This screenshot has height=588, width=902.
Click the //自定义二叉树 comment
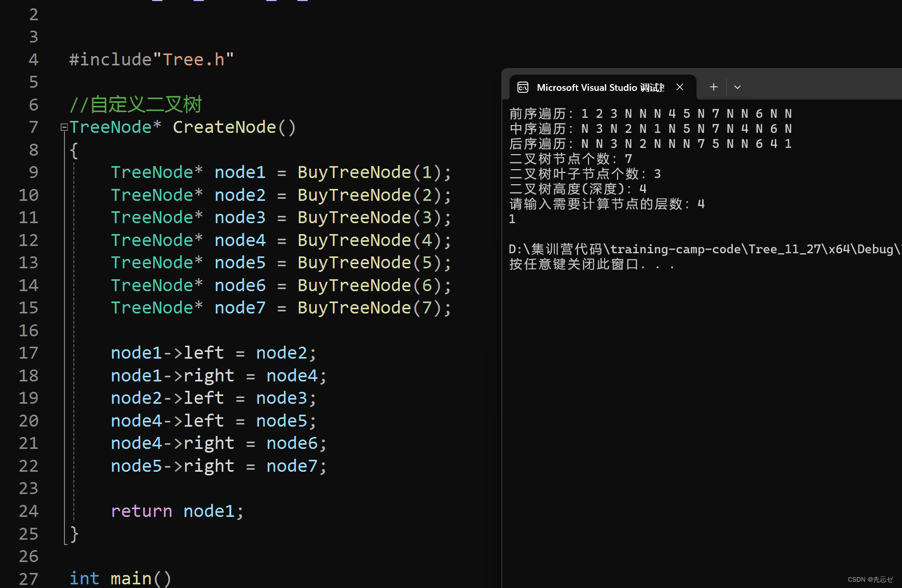click(135, 104)
